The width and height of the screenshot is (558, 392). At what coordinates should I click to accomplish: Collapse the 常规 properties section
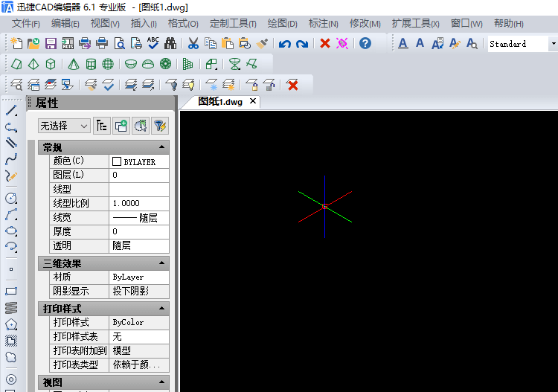(x=162, y=147)
